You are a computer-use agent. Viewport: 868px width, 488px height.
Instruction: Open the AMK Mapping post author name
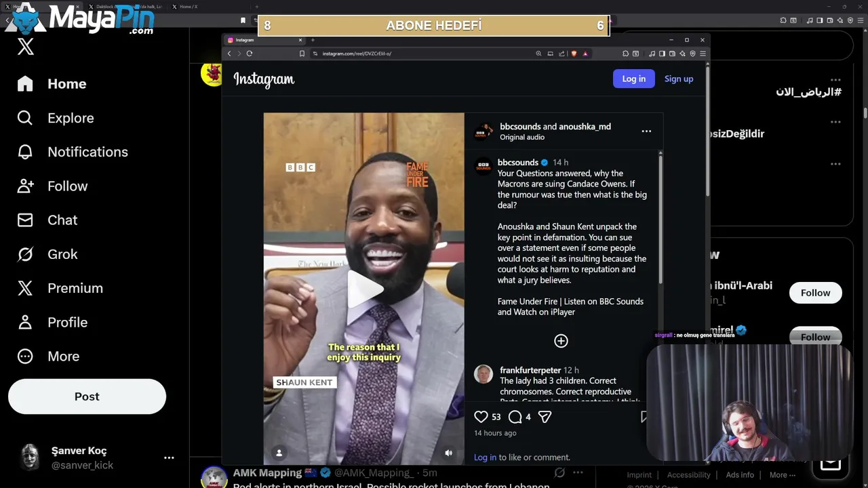pyautogui.click(x=267, y=472)
